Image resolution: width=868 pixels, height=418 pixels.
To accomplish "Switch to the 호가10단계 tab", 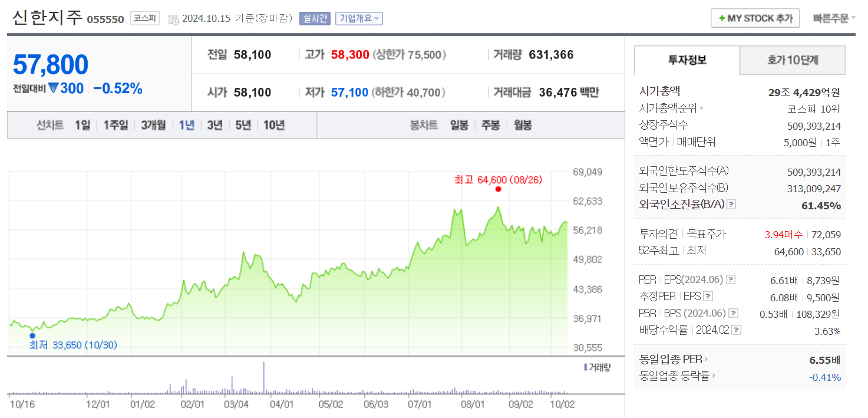I will 793,60.
